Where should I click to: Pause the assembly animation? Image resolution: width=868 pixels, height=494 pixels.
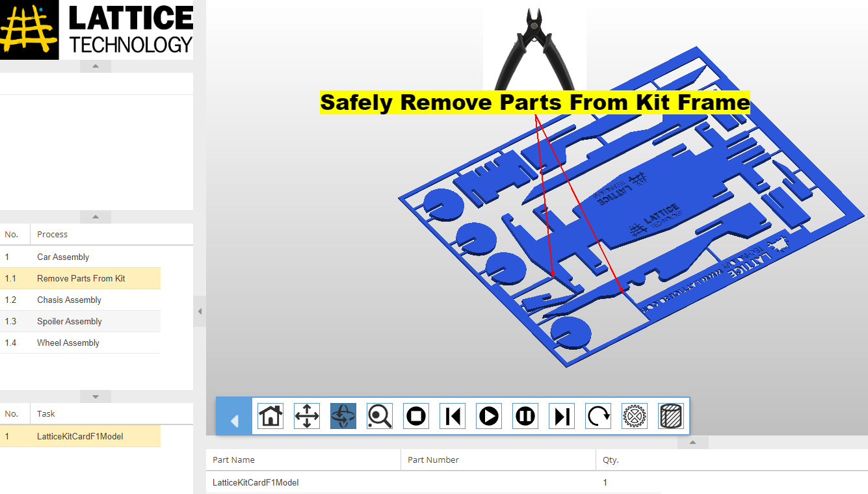(525, 416)
